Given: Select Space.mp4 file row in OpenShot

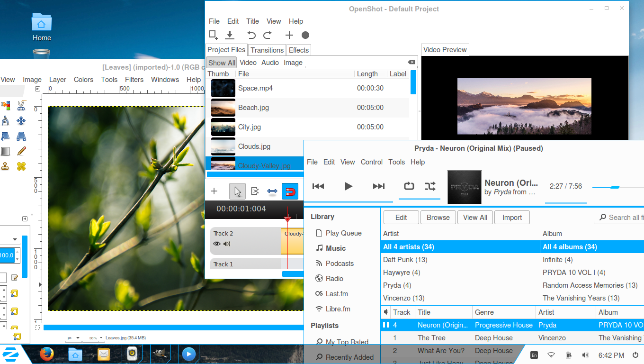Looking at the screenshot, I should click(308, 88).
